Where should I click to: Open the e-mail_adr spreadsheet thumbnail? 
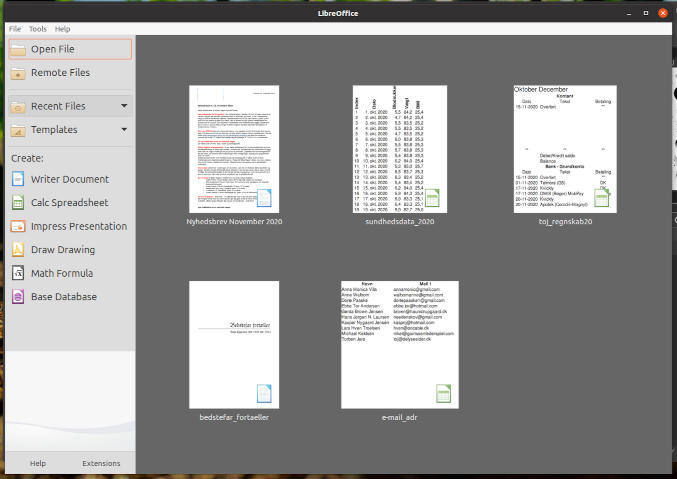400,345
